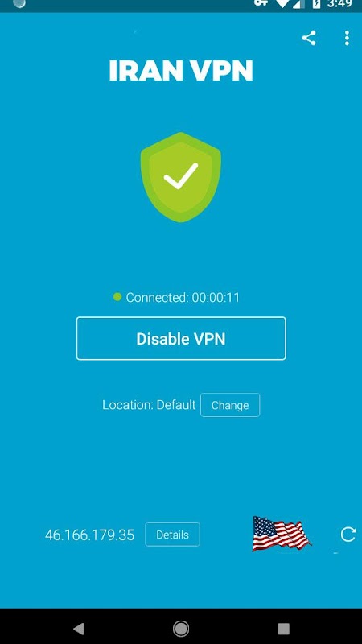Tap the Location: Default label
This screenshot has height=644, width=362.
[149, 405]
